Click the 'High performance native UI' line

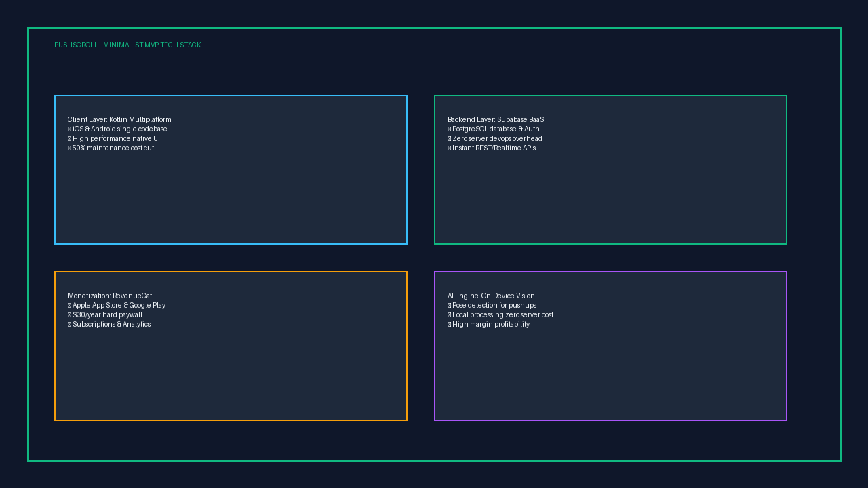[114, 139]
